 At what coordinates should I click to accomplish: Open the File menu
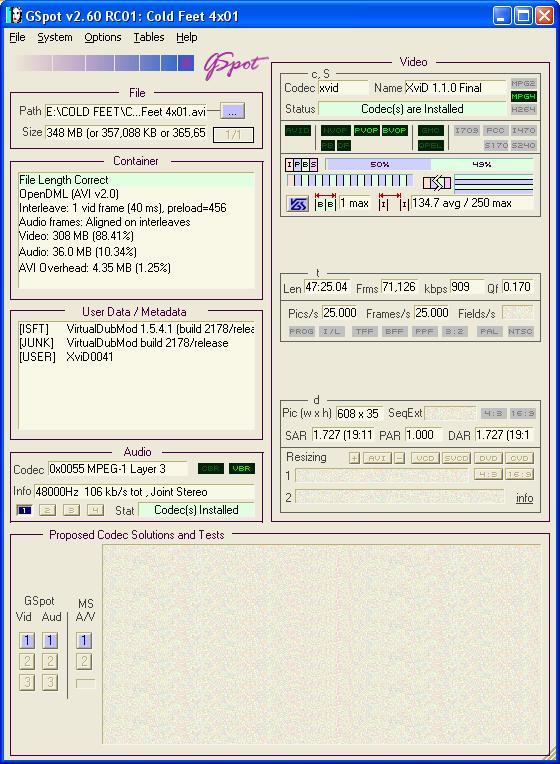[17, 38]
